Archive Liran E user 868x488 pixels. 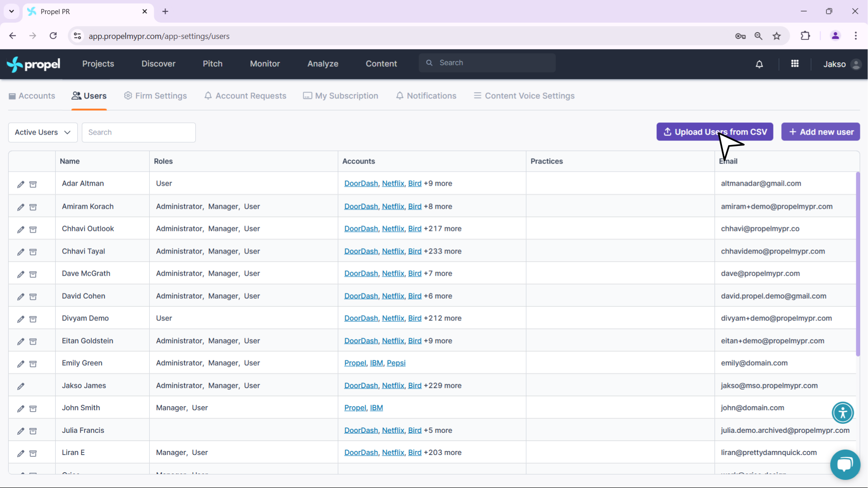coord(33,453)
